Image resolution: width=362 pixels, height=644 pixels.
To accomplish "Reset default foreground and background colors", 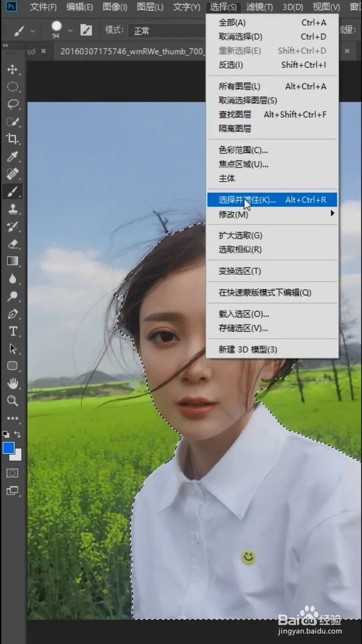I will pos(6,434).
